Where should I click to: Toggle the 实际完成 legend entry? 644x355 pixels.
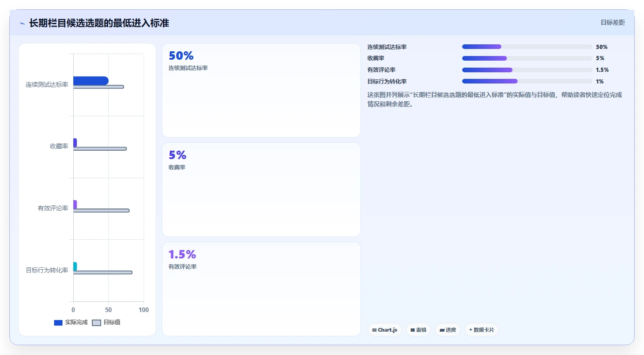[71, 322]
